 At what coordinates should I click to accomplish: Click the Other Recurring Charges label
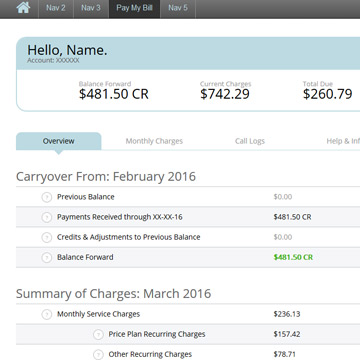pos(150,354)
